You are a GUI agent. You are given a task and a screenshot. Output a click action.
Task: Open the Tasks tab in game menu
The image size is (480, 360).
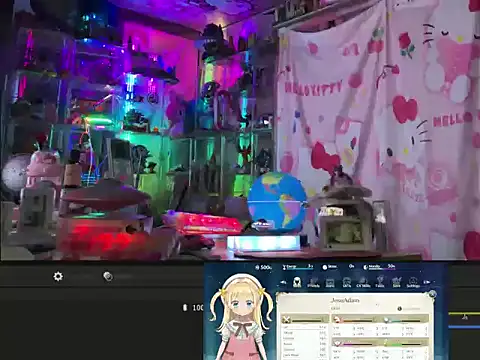point(380,282)
